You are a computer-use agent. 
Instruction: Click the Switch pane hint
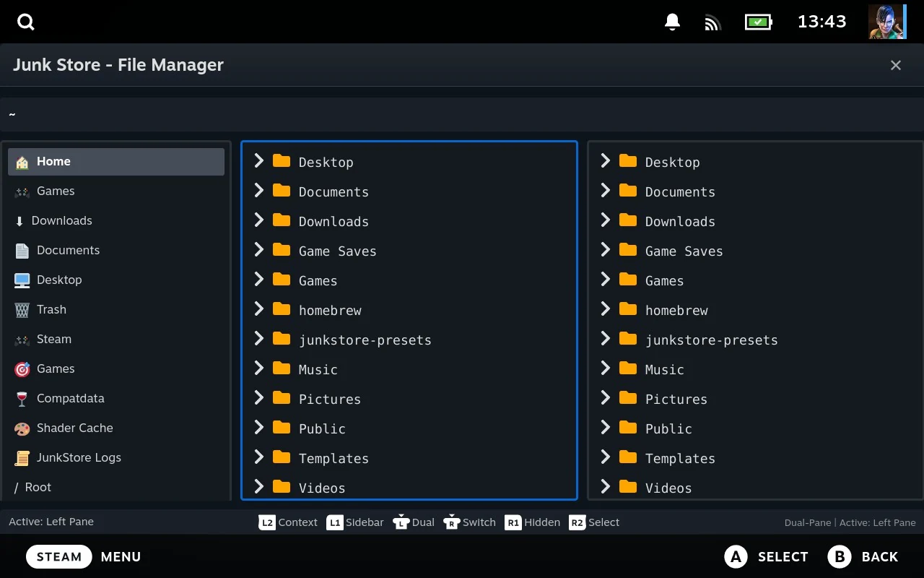469,522
